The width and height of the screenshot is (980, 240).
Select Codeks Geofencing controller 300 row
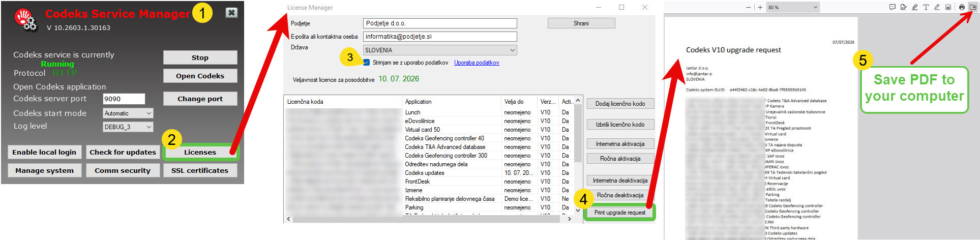click(x=429, y=156)
